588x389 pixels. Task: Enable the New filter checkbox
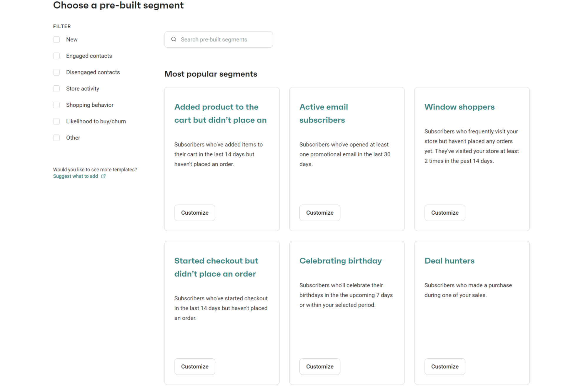coord(56,39)
